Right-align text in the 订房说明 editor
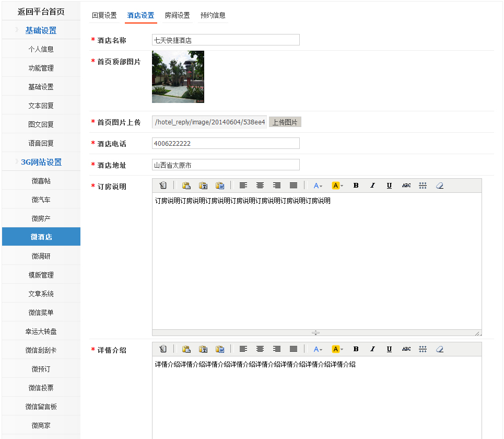The image size is (504, 439). [277, 186]
